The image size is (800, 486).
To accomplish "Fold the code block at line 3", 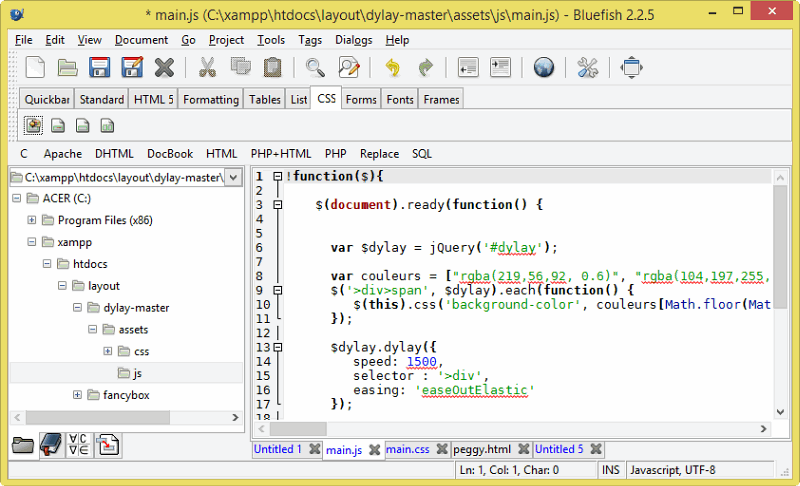I will pyautogui.click(x=278, y=204).
